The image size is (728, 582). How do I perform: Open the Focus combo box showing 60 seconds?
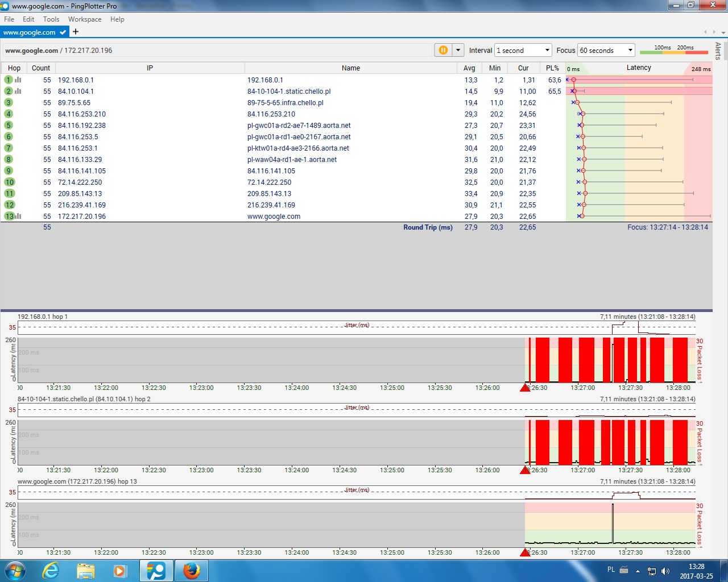point(606,50)
